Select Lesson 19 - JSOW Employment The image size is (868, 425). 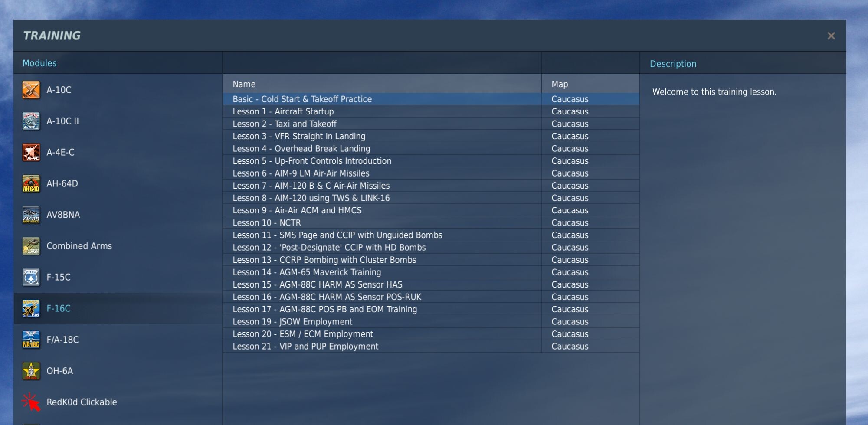(382, 322)
